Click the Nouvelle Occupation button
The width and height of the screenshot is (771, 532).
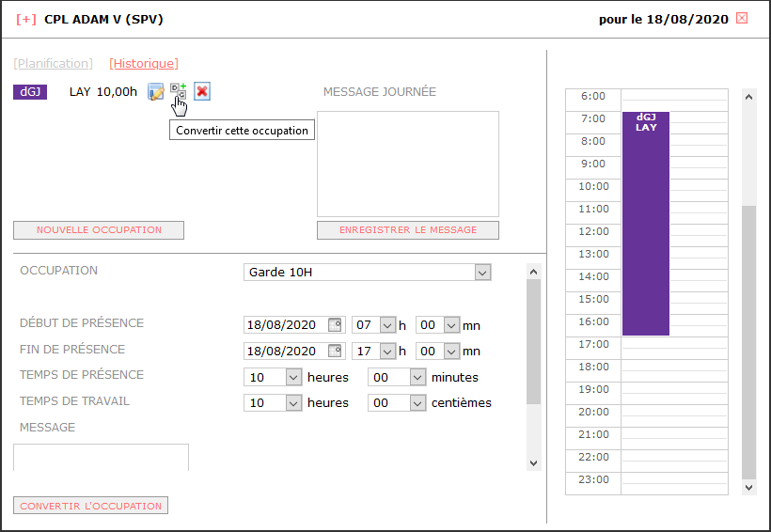(x=99, y=230)
